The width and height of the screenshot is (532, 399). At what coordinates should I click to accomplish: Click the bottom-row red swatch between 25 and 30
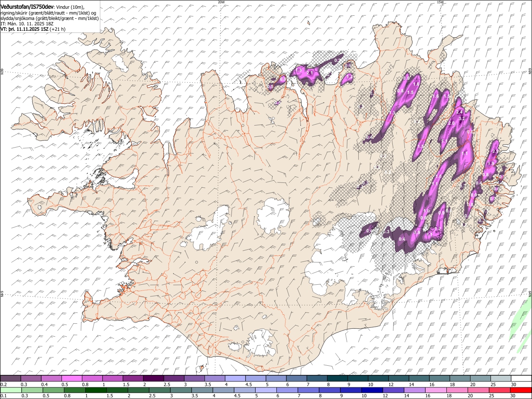click(499, 390)
